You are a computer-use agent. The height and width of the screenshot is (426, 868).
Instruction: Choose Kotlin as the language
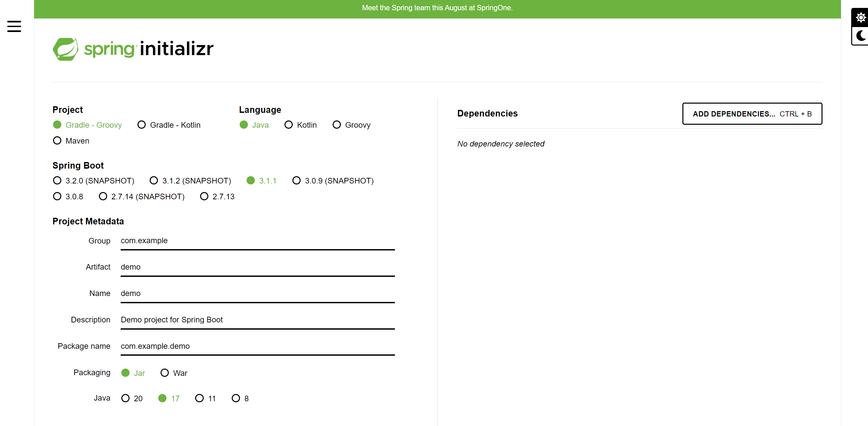click(x=301, y=125)
